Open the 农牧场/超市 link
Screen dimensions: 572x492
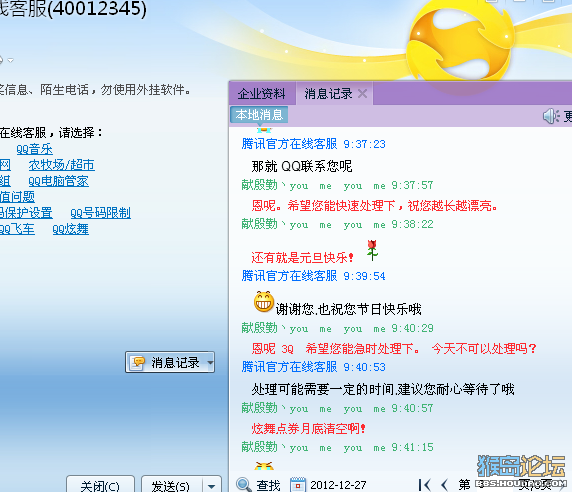coord(62,165)
